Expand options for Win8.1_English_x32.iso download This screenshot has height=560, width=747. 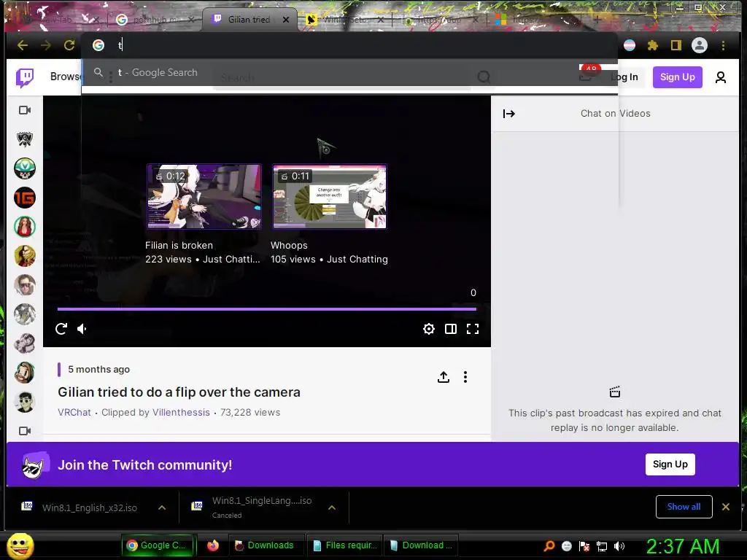click(162, 507)
